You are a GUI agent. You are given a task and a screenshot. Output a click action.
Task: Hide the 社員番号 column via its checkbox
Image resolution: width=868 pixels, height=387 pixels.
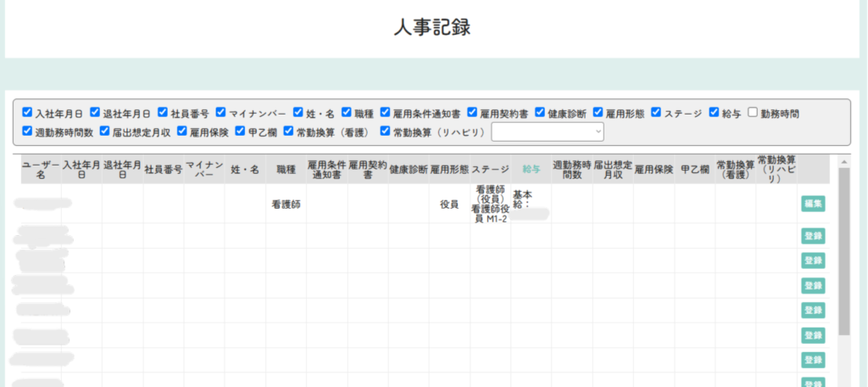coord(163,113)
